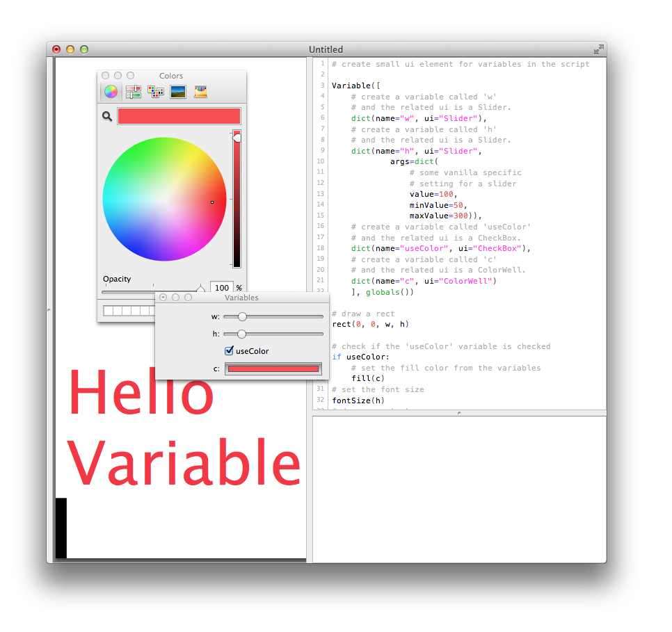Click the left edge splitter handle of canvas
The height and width of the screenshot is (632, 672).
(x=49, y=309)
